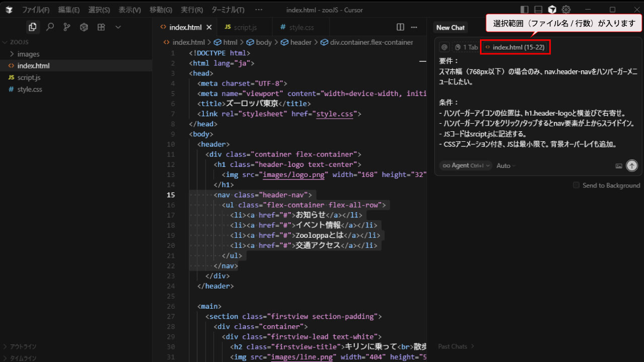This screenshot has width=644, height=362.
Task: Select the New Chat tab
Action: [450, 28]
